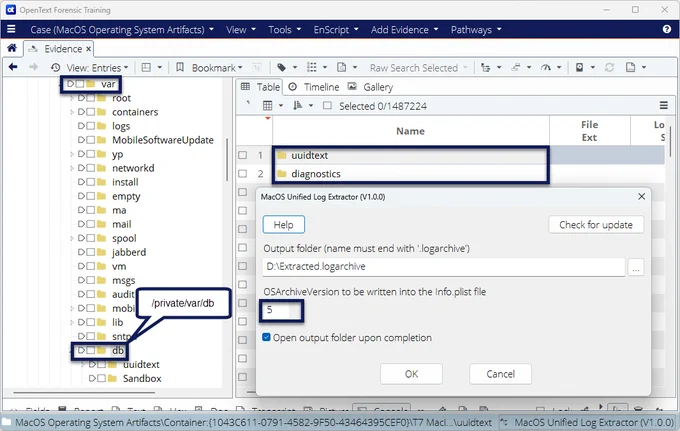This screenshot has width=680, height=431.
Task: Open the table pane hamburger menu
Action: [x=664, y=105]
